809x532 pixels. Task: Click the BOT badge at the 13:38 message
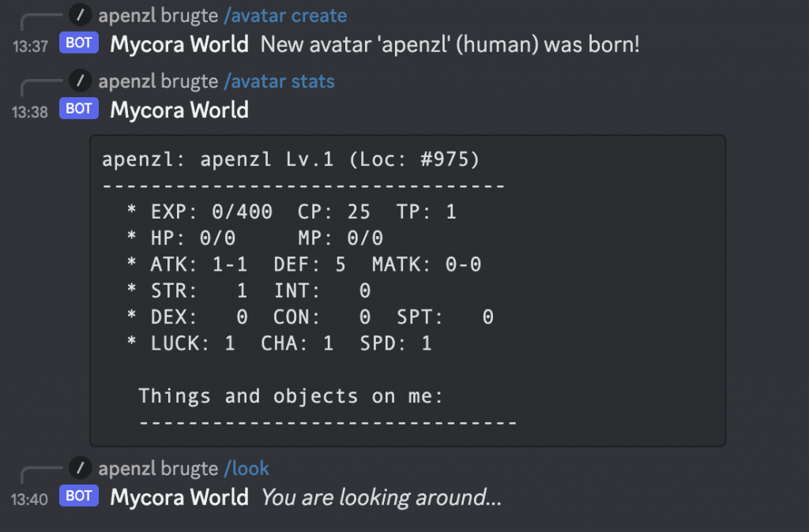coord(79,109)
